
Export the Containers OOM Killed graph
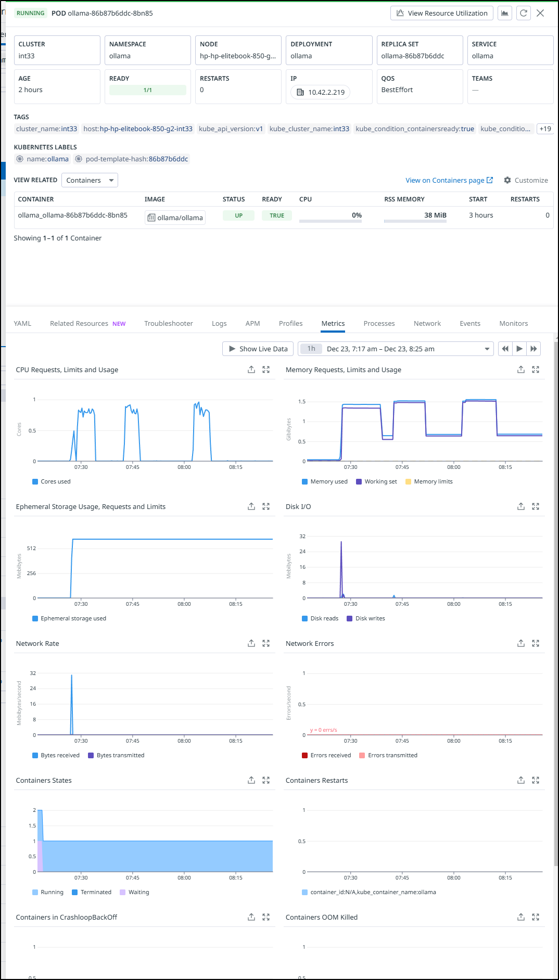521,917
